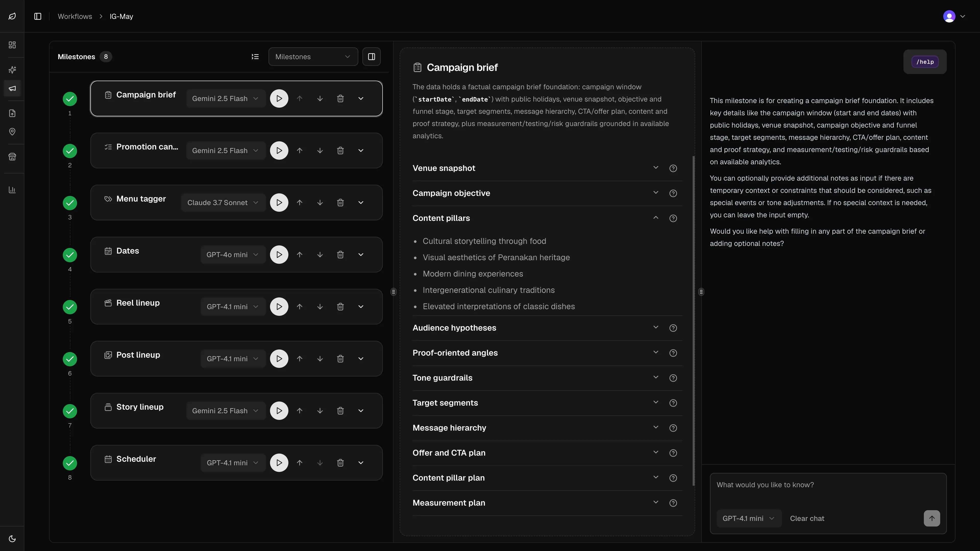The height and width of the screenshot is (551, 980).
Task: Click the brief panel vertical scrollbar
Action: (694, 321)
